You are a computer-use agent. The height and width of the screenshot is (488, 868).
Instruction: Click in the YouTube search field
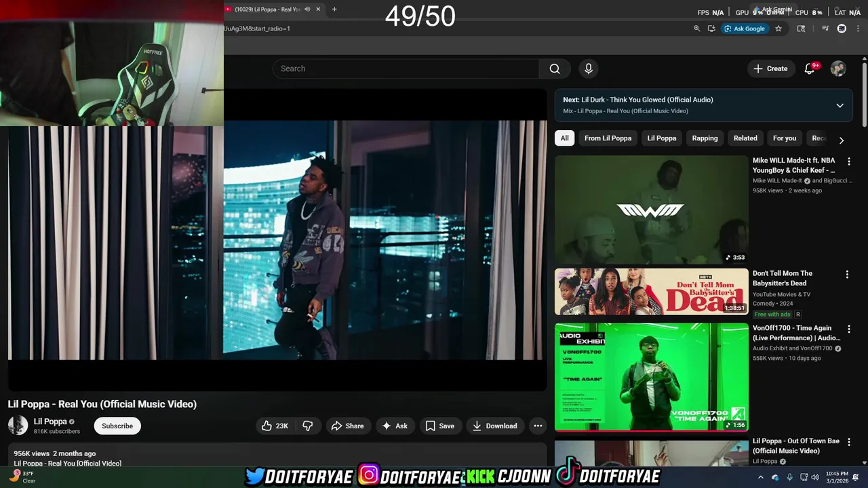(x=406, y=68)
